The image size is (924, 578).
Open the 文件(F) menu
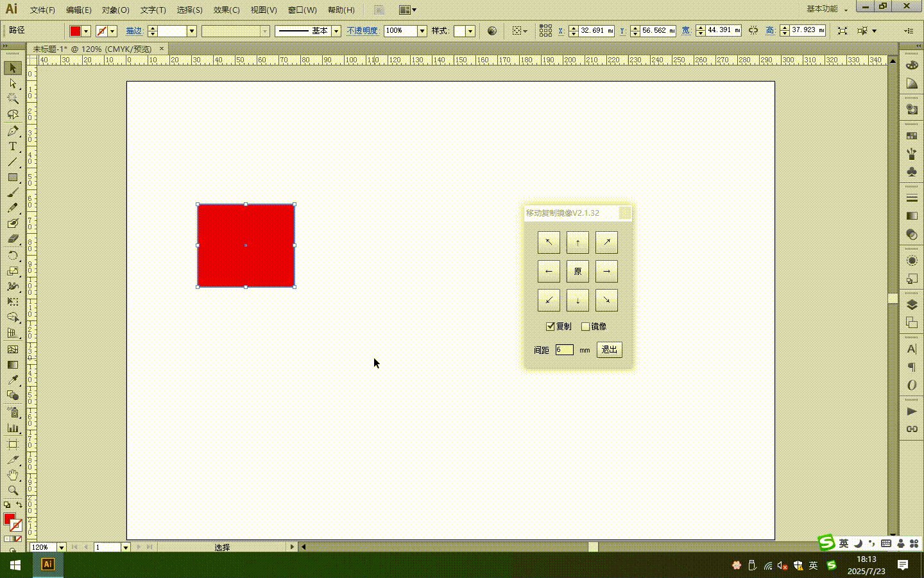pyautogui.click(x=42, y=10)
